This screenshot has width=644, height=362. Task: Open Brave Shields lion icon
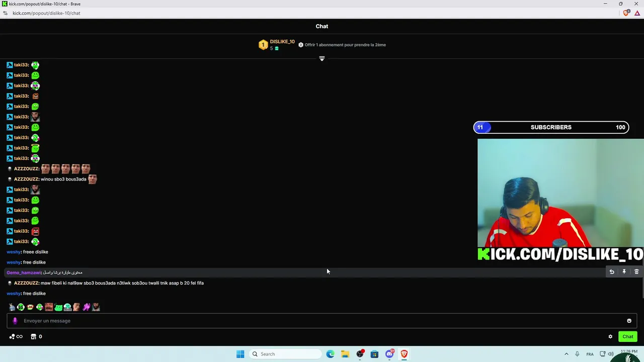[x=626, y=13]
